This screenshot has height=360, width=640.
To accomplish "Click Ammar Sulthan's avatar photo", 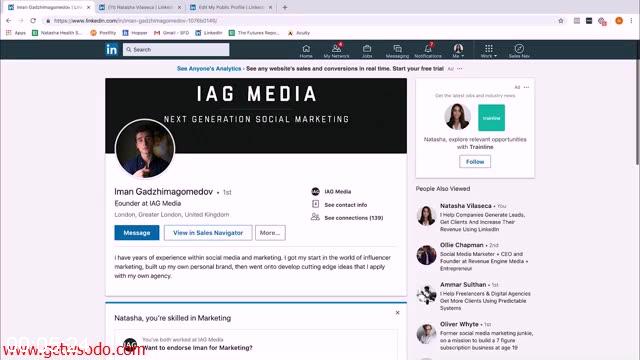I will point(426,295).
